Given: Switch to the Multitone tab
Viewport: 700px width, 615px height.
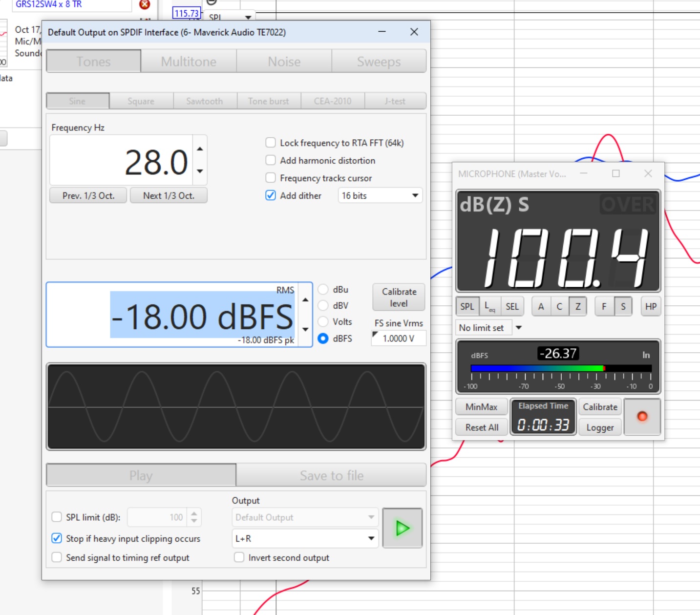Looking at the screenshot, I should coord(189,62).
